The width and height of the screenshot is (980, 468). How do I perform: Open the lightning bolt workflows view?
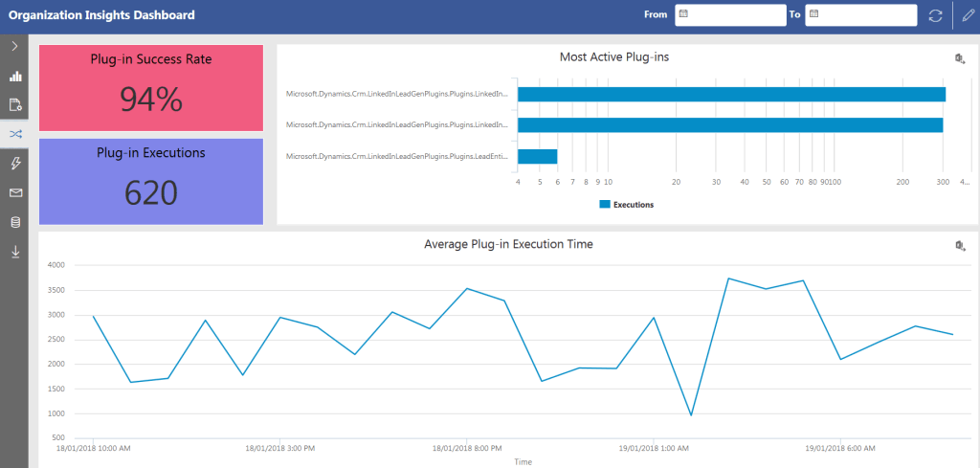coord(14,164)
